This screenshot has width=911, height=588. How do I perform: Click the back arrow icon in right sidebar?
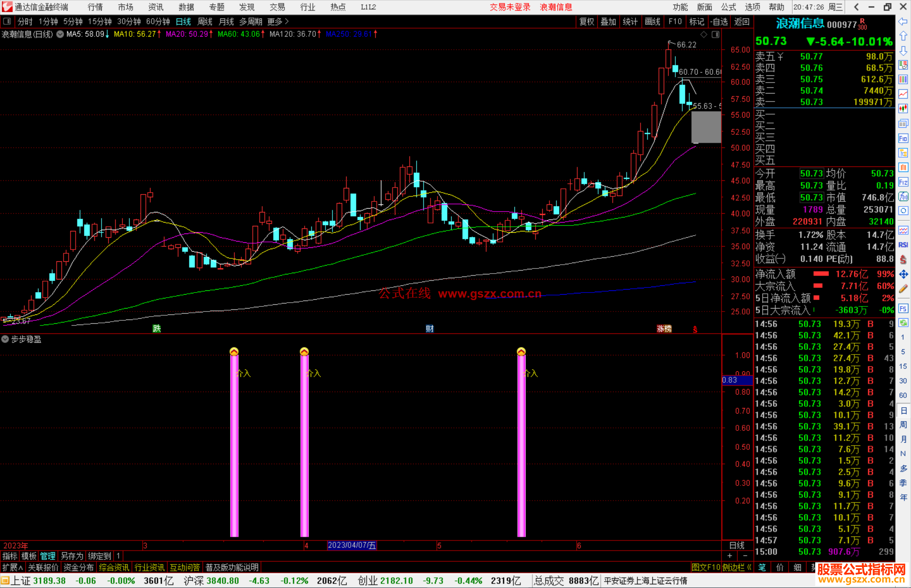tap(903, 21)
